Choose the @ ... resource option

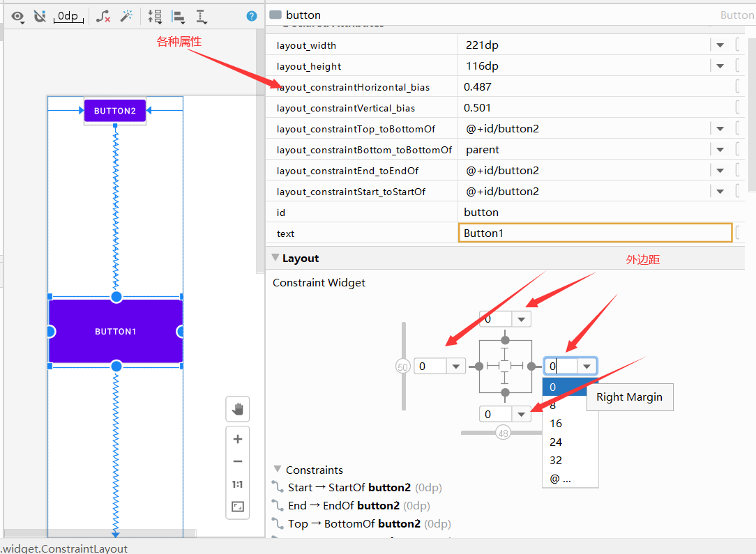pos(570,479)
